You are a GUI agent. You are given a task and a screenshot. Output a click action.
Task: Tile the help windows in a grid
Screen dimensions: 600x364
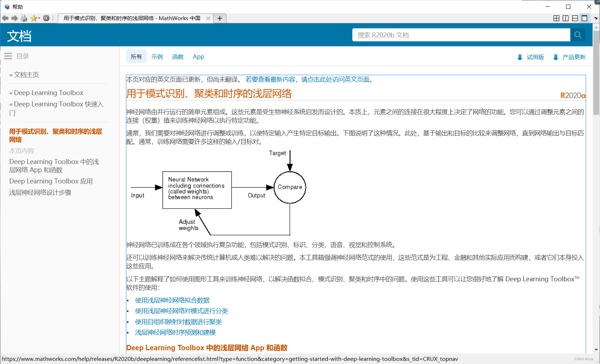click(556, 18)
